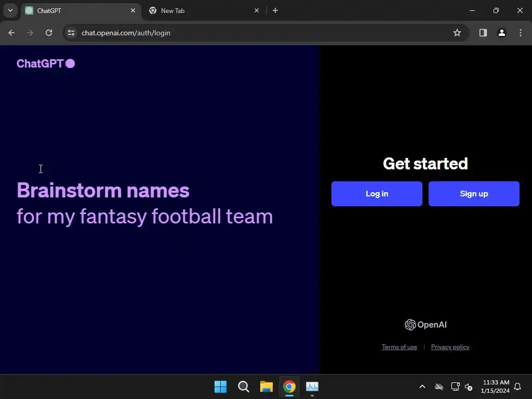Open the Chrome profile avatar icon

click(x=501, y=33)
